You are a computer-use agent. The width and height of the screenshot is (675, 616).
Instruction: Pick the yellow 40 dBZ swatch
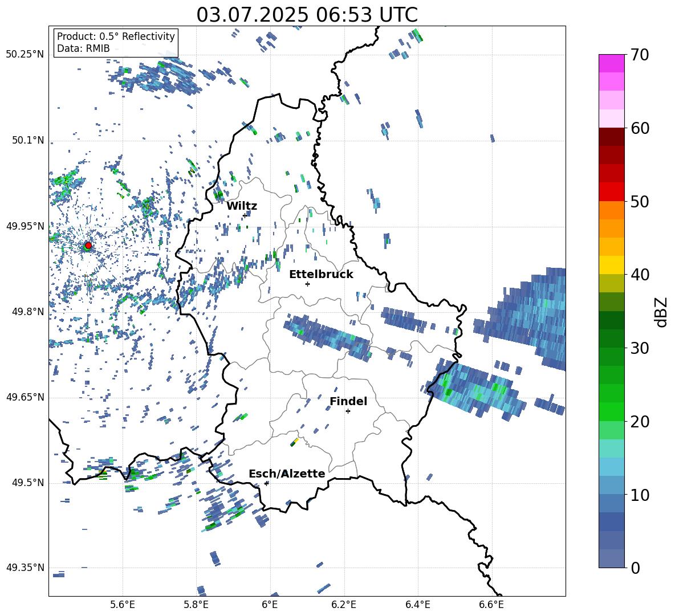tap(612, 265)
